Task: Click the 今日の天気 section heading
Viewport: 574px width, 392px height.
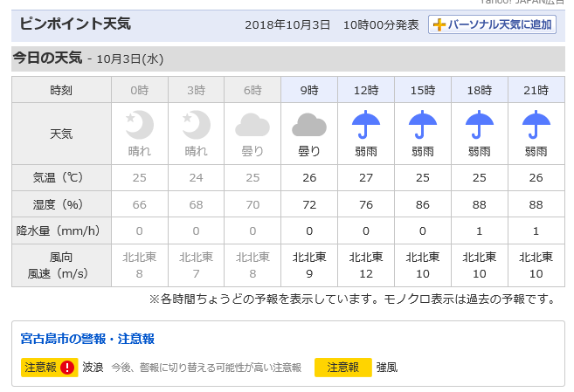Action: click(x=48, y=58)
